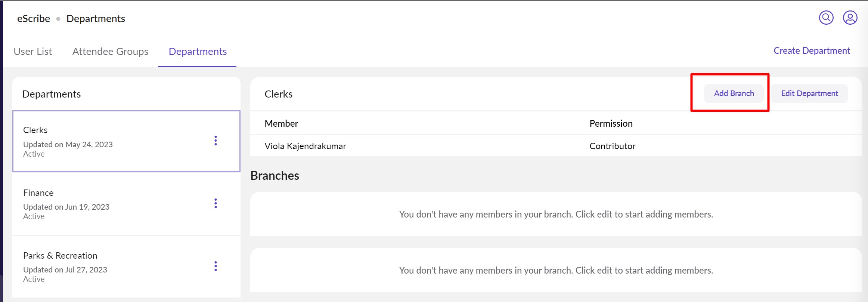Open the user profile icon
This screenshot has height=302, width=868.
coord(850,18)
